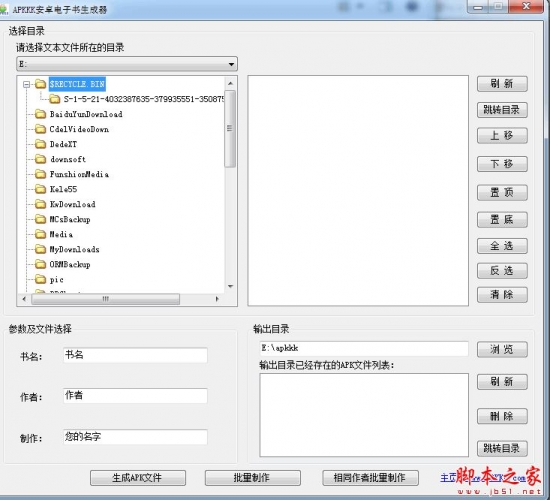Click tree horizontal scrollbar right arrow

click(217, 299)
